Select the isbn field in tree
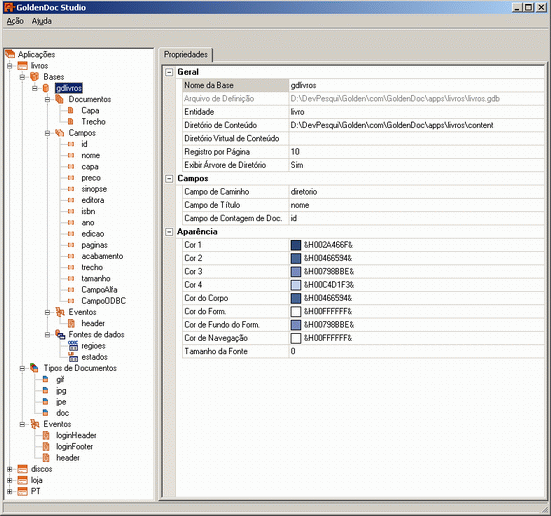The width and height of the screenshot is (551, 516). (88, 211)
